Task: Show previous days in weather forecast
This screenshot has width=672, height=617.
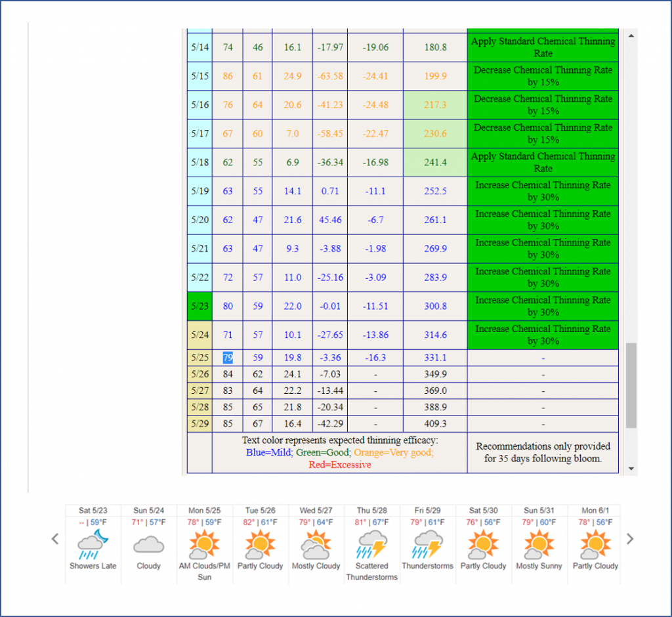Action: pos(55,539)
